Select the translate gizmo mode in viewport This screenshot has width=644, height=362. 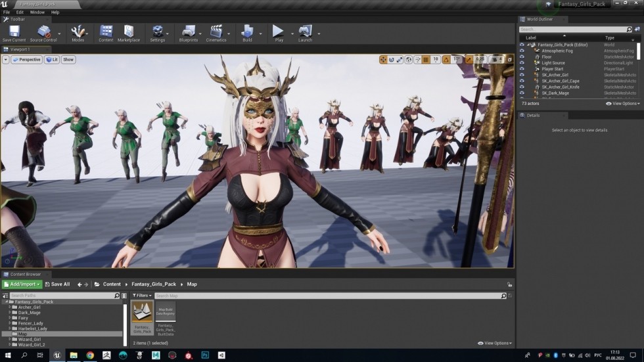click(382, 60)
